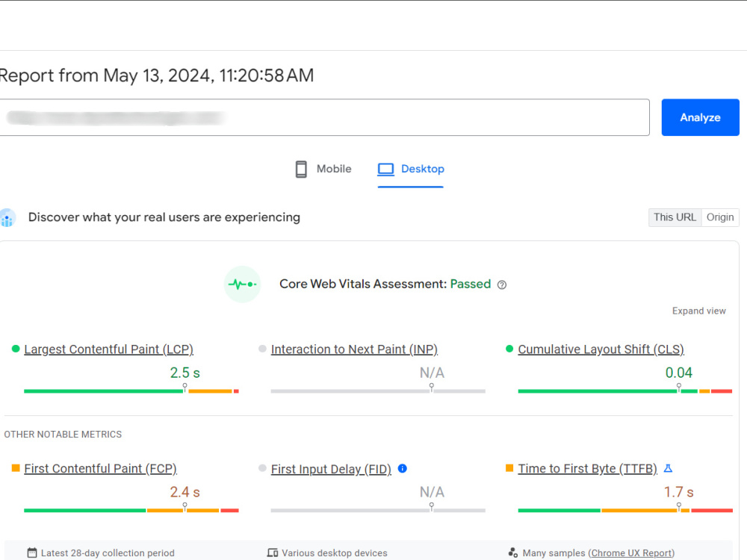Click the orange TTFB status square
The image size is (747, 560).
509,468
